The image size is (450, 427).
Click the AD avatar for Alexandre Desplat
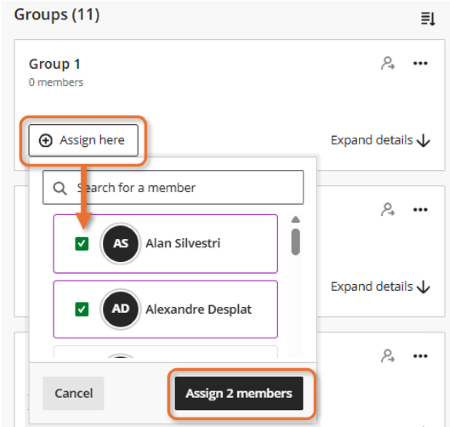pos(120,309)
